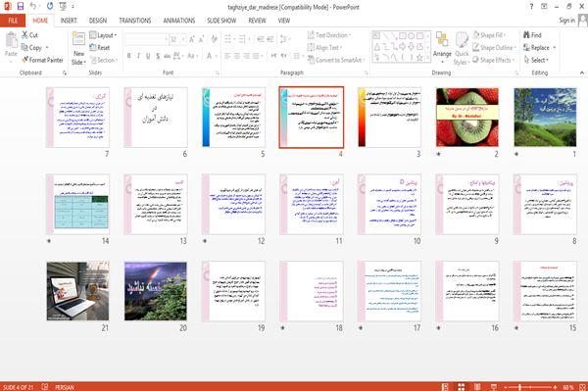The width and height of the screenshot is (588, 391).
Task: Reset the slide layout
Action: 100,48
